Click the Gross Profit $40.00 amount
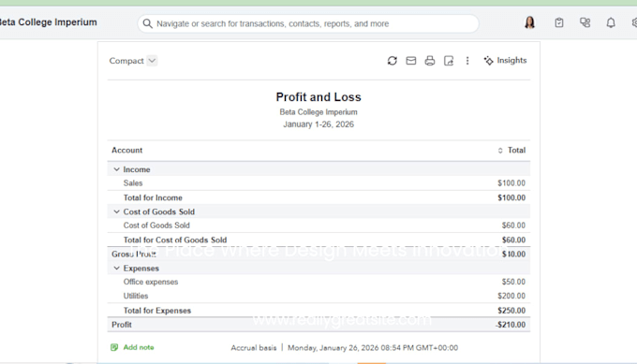Viewport: 637px width, 364px height. click(x=513, y=254)
